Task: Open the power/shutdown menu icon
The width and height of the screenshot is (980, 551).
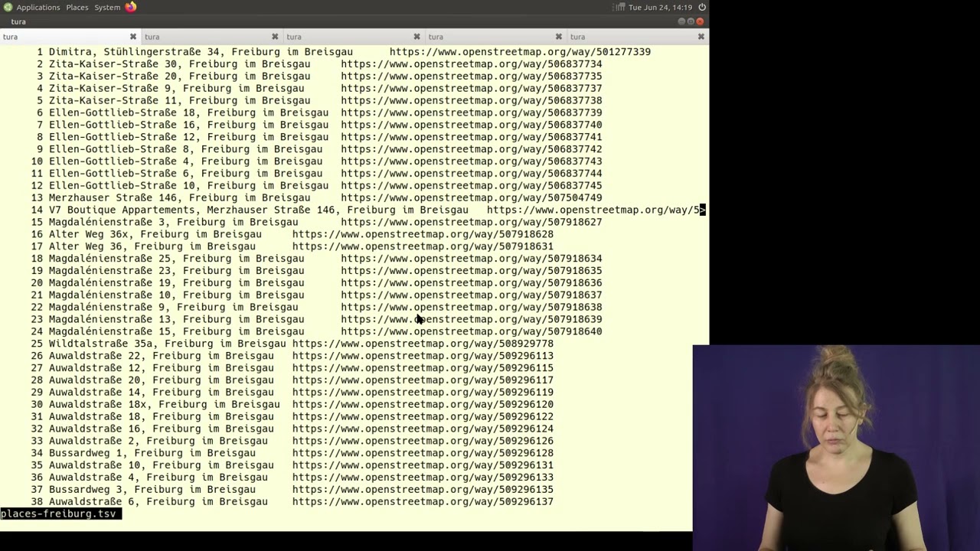Action: click(702, 7)
